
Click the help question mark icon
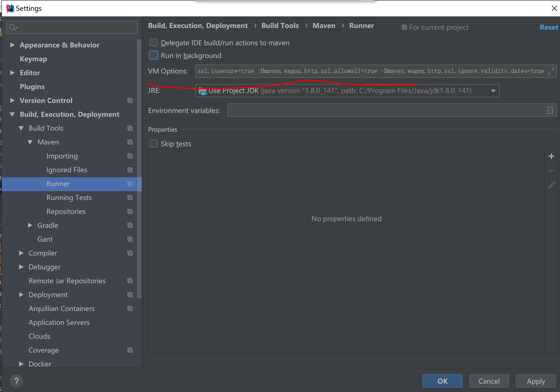(16, 381)
